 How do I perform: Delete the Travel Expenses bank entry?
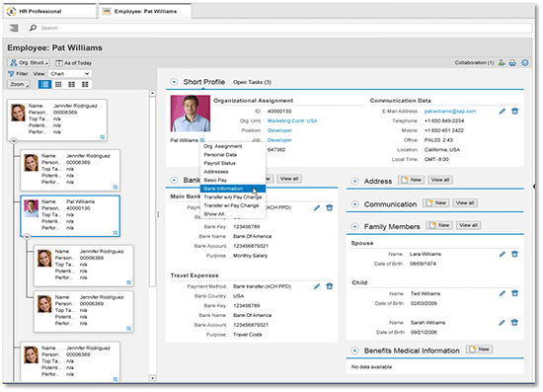[x=330, y=286]
